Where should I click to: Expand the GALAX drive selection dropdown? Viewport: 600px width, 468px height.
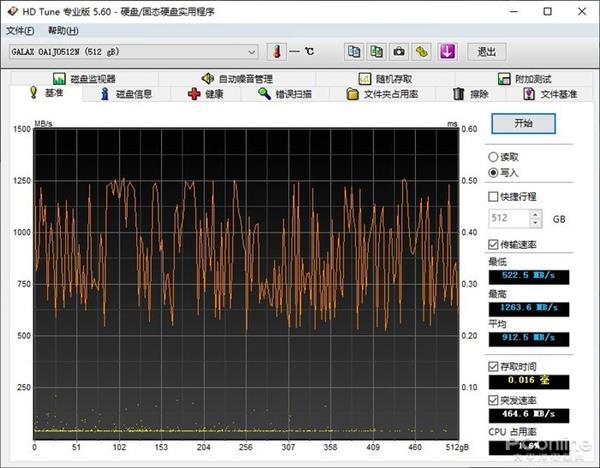(x=252, y=52)
